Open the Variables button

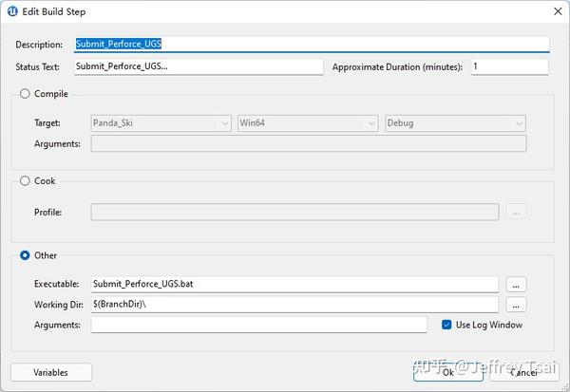(x=50, y=372)
